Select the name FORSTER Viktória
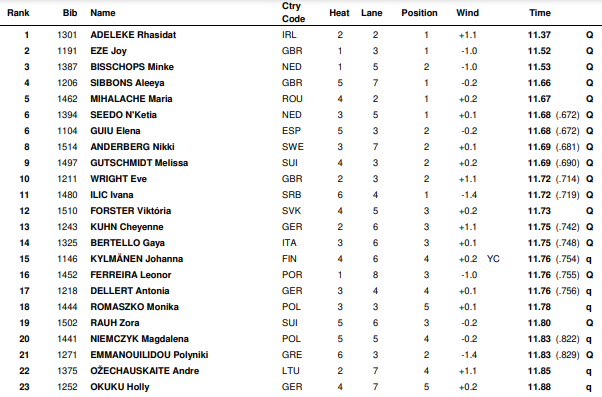The width and height of the screenshot is (602, 397). pos(131,211)
